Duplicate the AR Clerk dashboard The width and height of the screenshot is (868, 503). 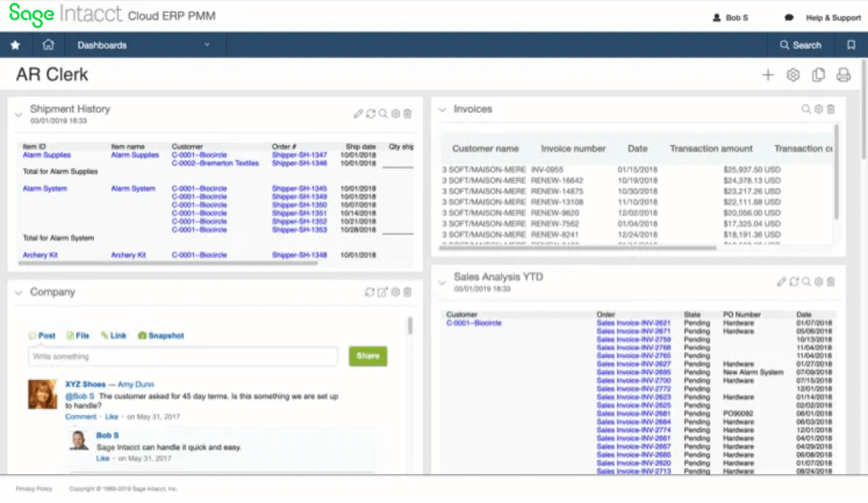point(817,75)
